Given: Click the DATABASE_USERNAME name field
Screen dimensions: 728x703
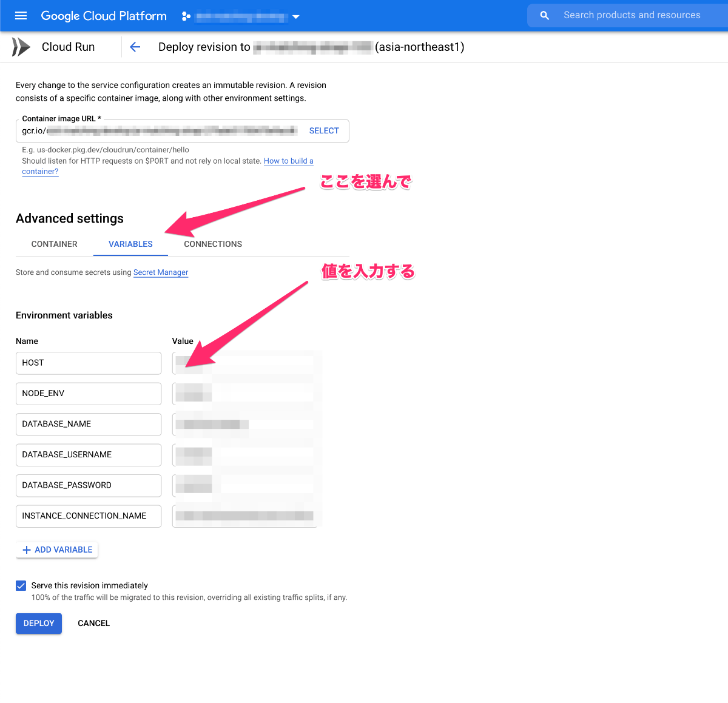Looking at the screenshot, I should point(89,455).
